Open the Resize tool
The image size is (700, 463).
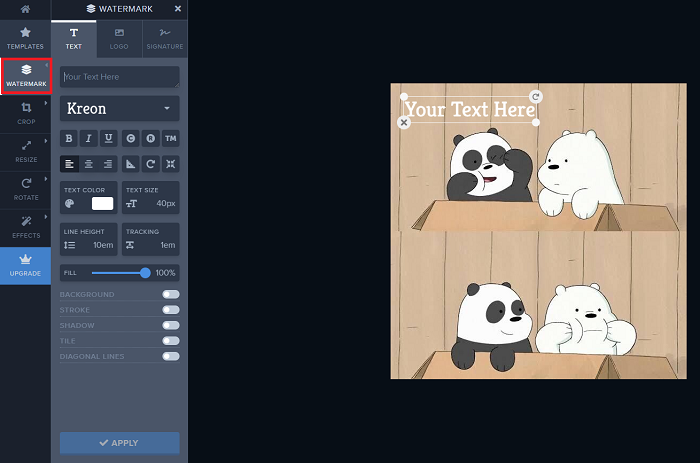(26, 152)
